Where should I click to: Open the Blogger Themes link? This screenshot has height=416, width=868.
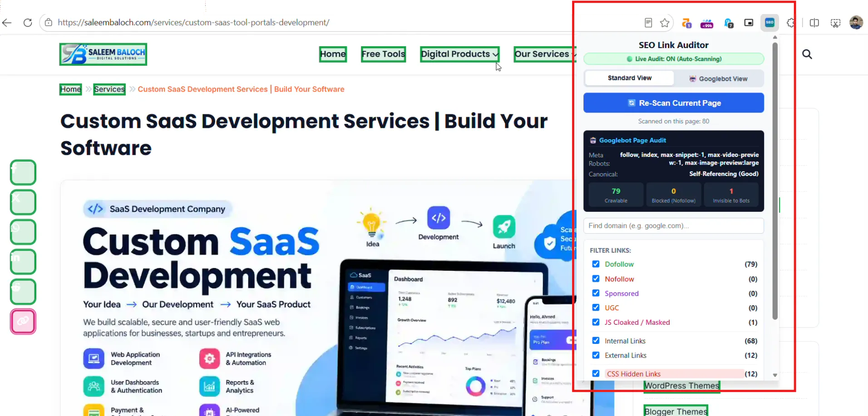(676, 411)
